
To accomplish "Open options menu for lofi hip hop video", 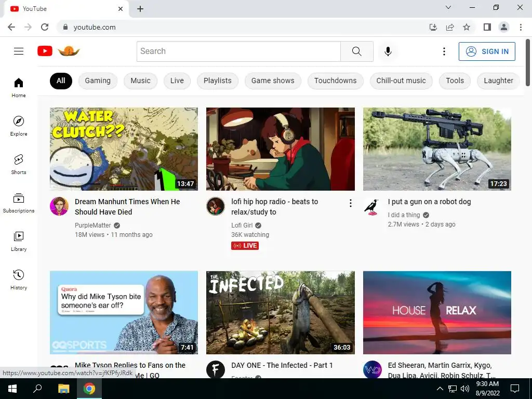I will [351, 203].
